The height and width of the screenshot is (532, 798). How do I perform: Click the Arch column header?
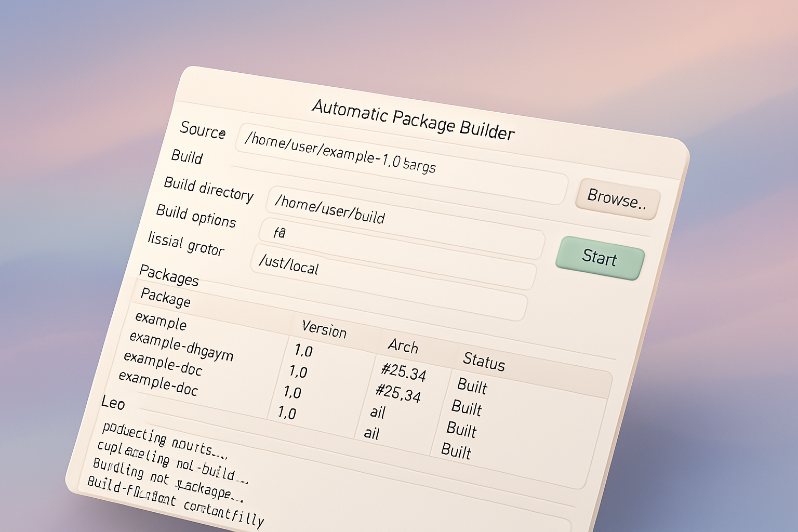pyautogui.click(x=403, y=346)
